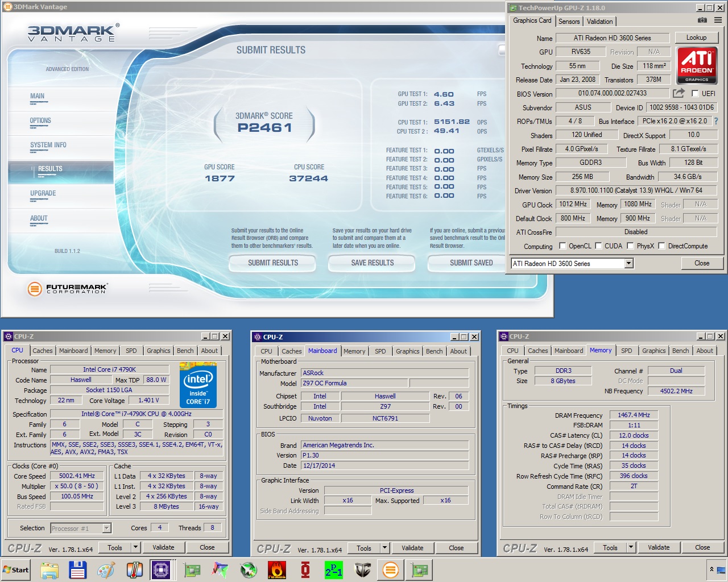This screenshot has width=728, height=582.
Task: Open the red I-shaped taskbar icon
Action: [x=305, y=570]
